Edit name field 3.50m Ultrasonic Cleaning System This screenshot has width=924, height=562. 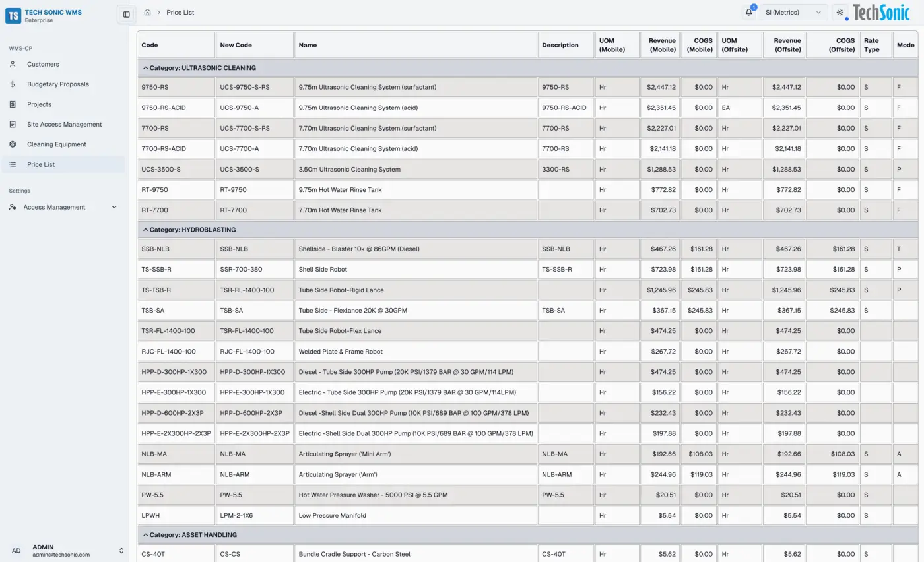[416, 169]
